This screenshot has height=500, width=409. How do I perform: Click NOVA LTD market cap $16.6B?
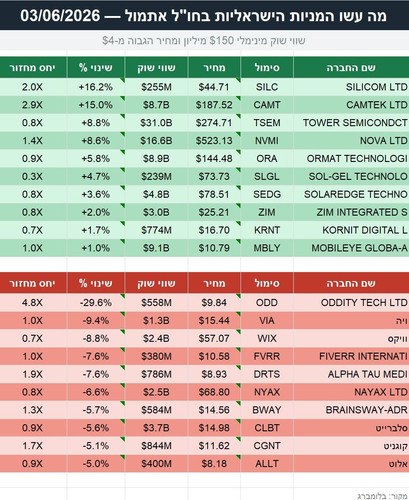156,141
